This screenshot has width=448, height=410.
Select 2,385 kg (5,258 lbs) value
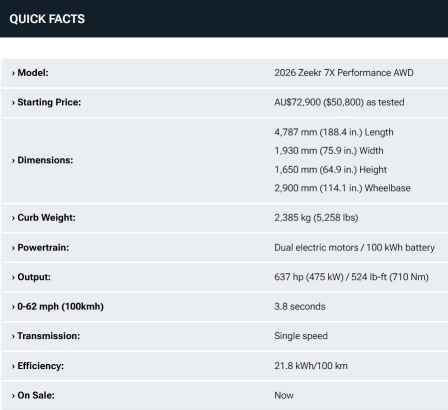tap(316, 218)
